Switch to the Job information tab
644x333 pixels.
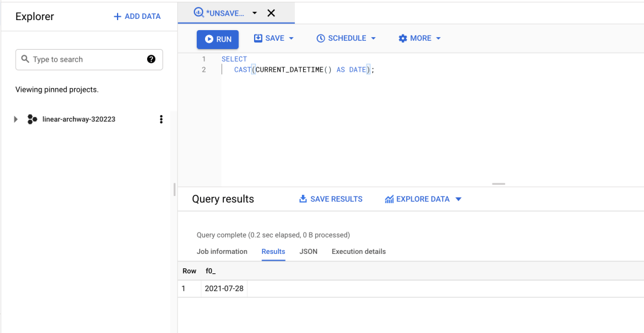tap(222, 251)
